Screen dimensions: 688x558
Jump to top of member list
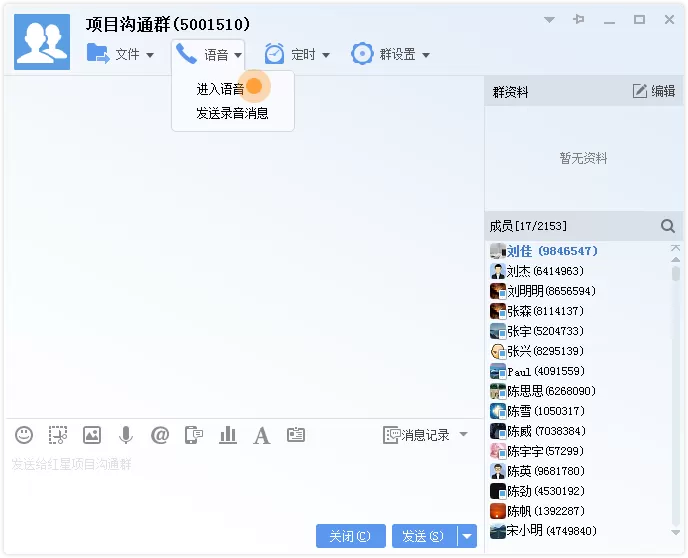point(676,248)
